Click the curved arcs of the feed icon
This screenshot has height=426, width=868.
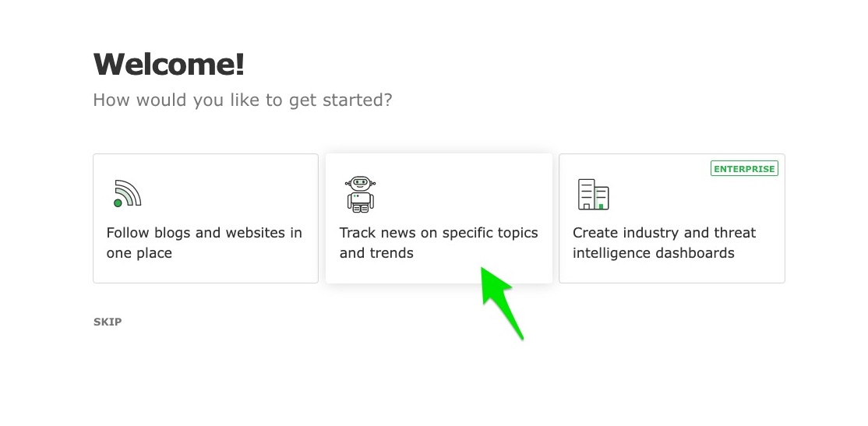point(130,191)
